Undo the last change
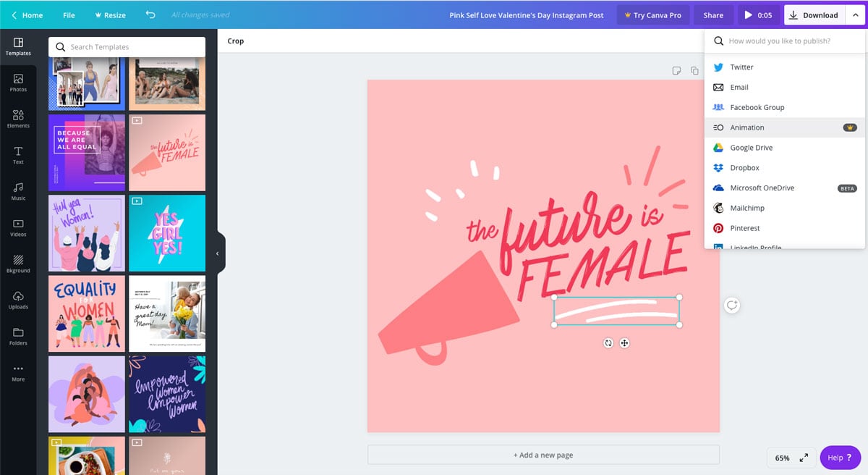This screenshot has height=475, width=868. (x=150, y=14)
